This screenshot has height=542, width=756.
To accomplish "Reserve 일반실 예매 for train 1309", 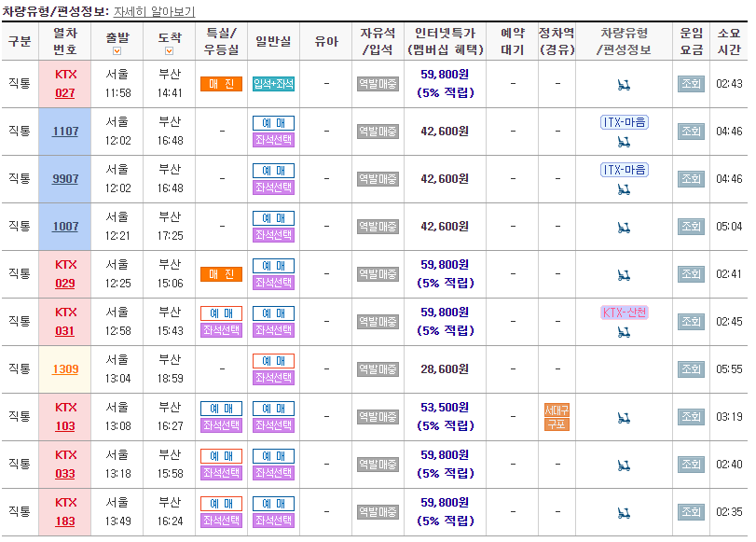I will 273,361.
